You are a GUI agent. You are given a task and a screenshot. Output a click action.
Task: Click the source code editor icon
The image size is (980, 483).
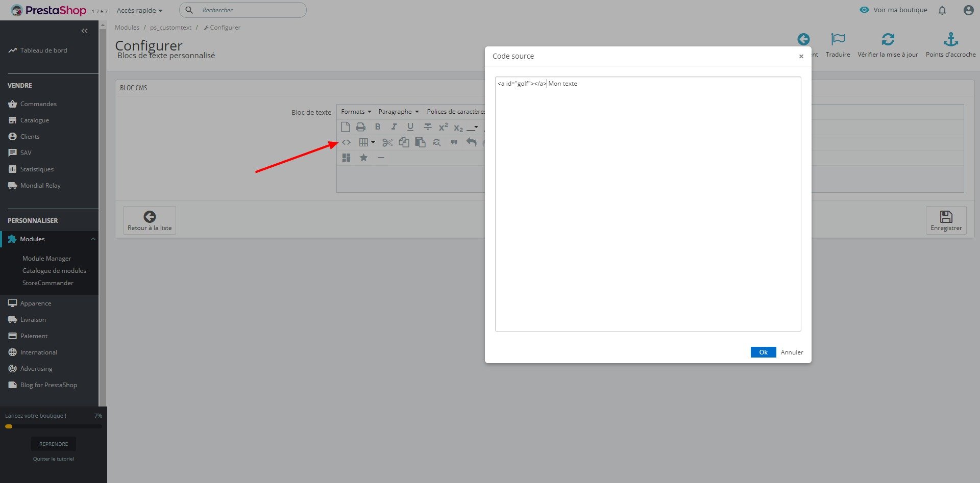(346, 142)
